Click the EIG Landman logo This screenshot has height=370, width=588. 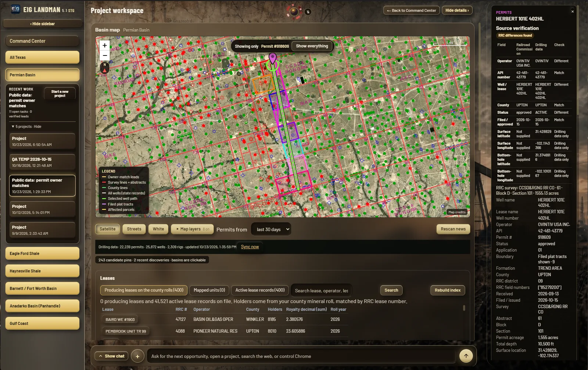pyautogui.click(x=15, y=10)
